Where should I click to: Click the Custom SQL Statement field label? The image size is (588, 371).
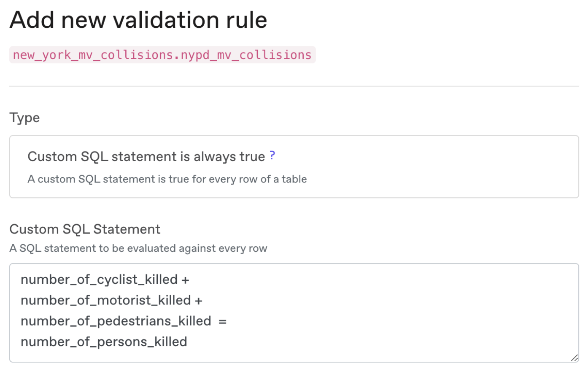[85, 229]
